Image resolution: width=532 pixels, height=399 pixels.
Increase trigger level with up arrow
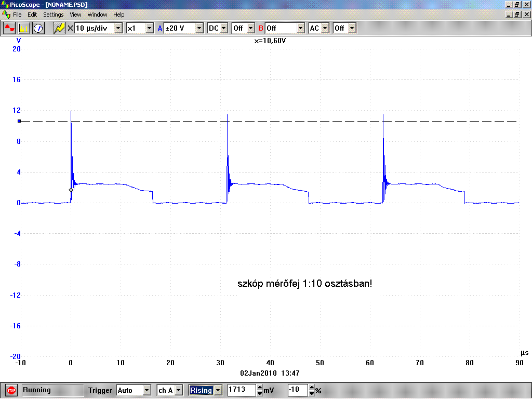260,388
